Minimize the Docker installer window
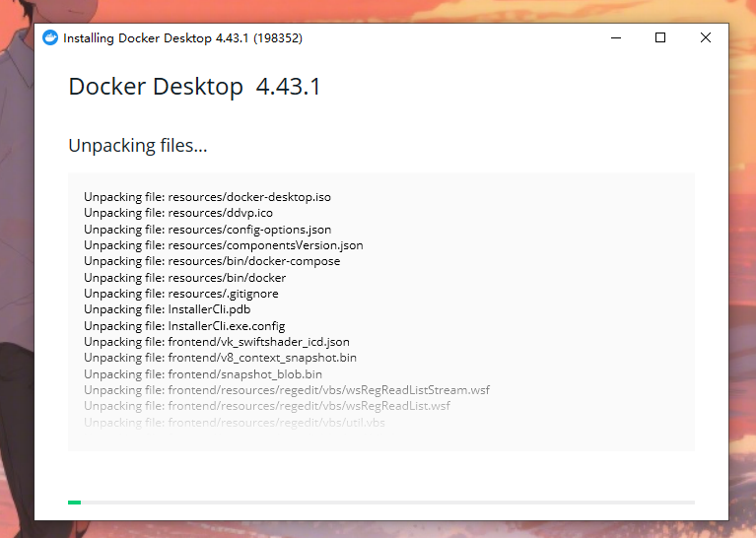This screenshot has height=538, width=756. tap(616, 38)
